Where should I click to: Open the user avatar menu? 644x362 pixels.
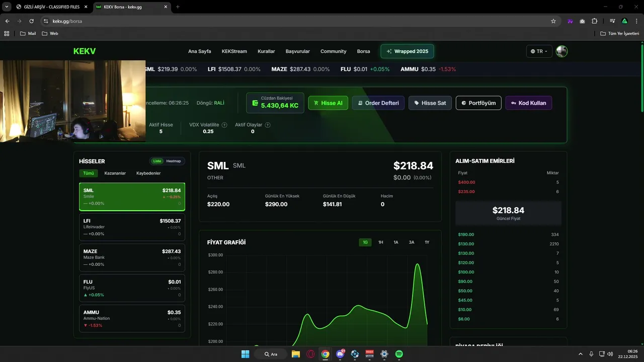coord(561,51)
